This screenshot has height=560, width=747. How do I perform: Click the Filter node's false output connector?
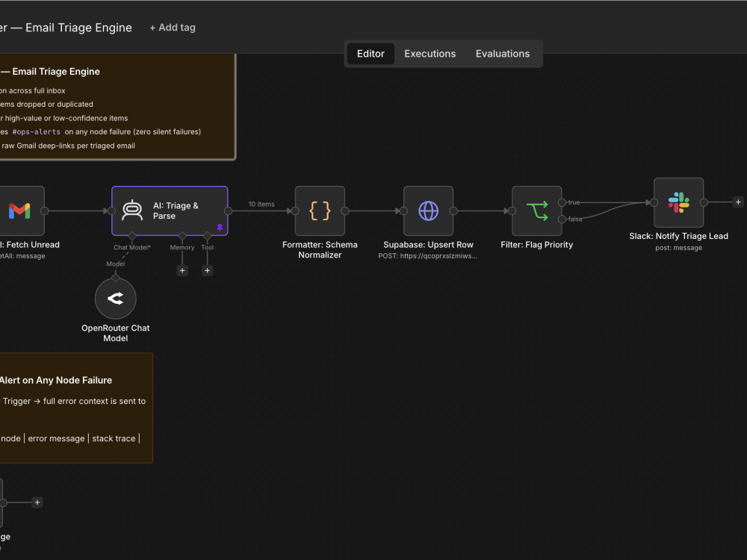562,219
